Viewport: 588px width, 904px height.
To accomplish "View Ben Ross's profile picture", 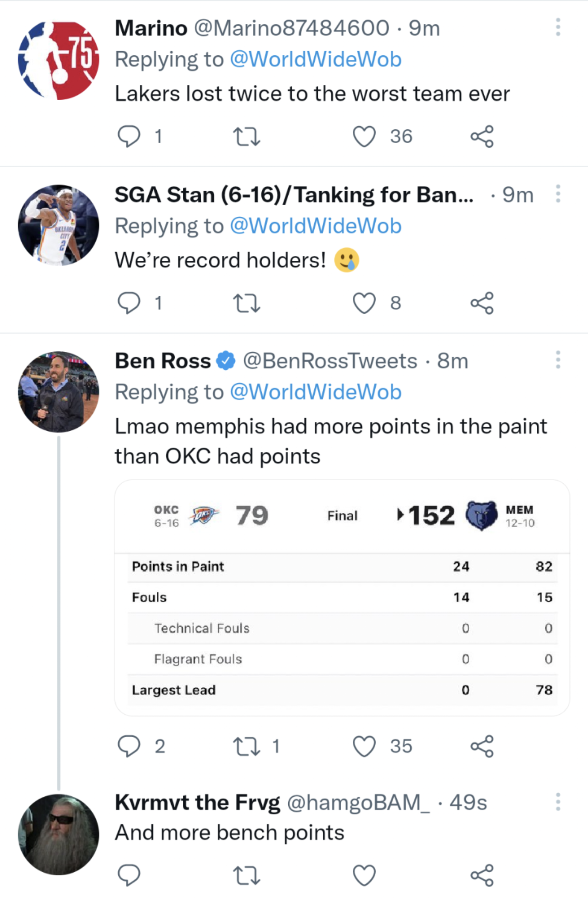I will [59, 392].
